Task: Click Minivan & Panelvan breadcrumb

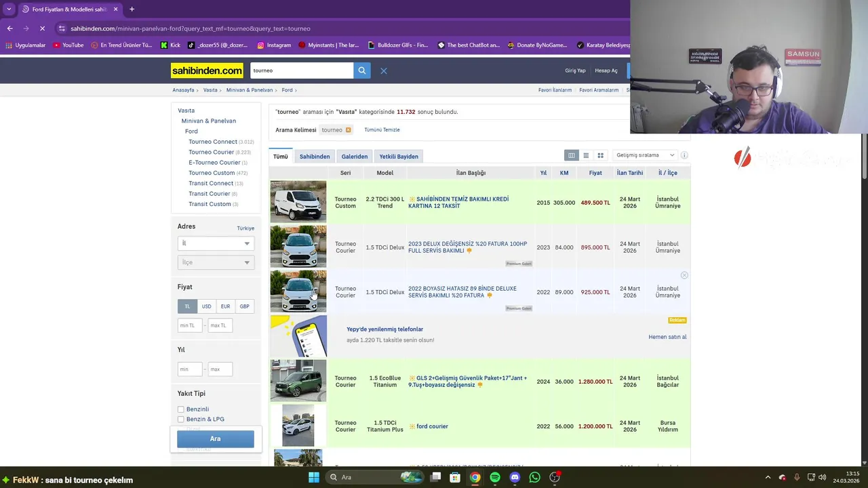Action: point(250,90)
